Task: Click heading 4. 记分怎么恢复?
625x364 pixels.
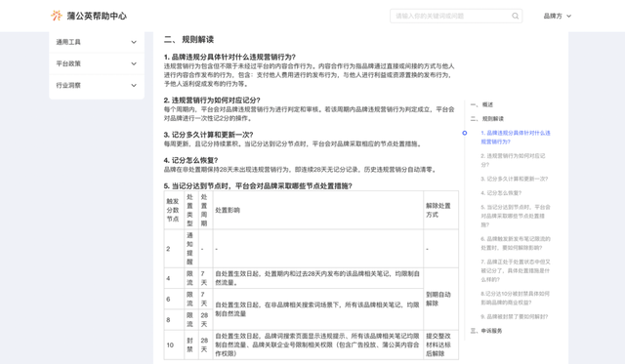Action: [x=191, y=160]
